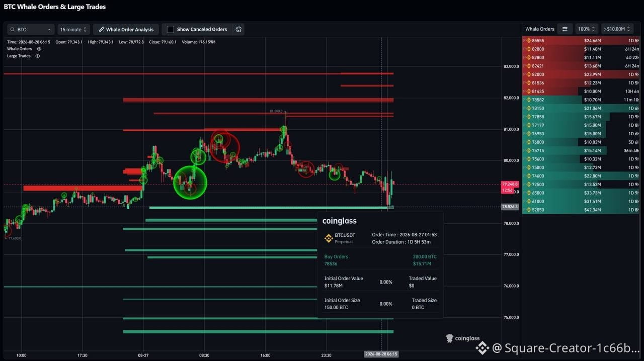The width and height of the screenshot is (644, 361).
Task: Click the exchange icon on the 85555 order
Action: [x=529, y=41]
